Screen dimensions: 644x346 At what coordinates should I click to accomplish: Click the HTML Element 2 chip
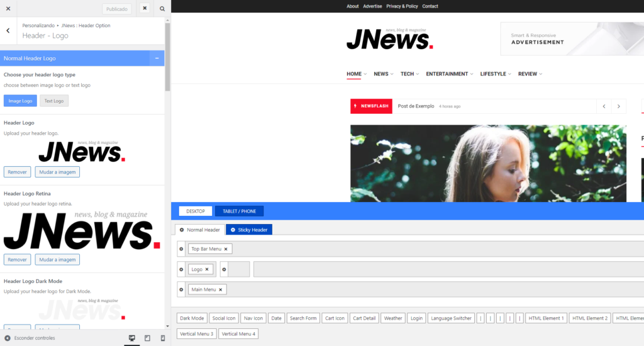click(590, 318)
